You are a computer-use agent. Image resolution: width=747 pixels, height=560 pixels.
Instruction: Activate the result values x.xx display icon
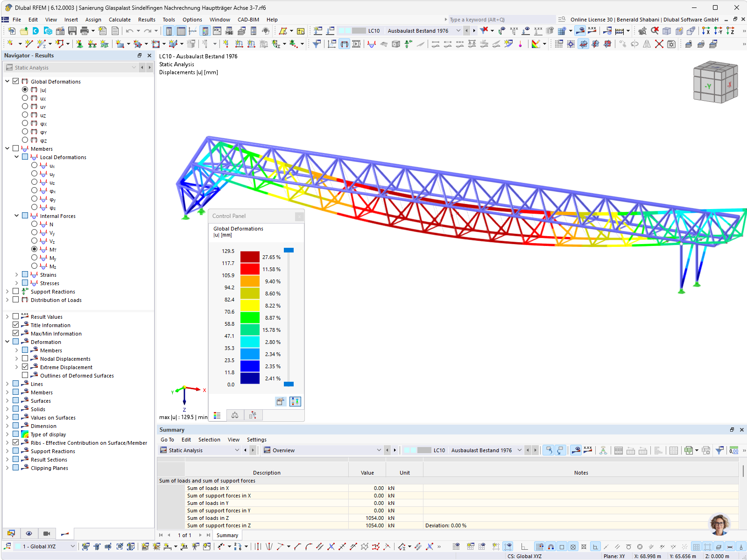[592, 31]
